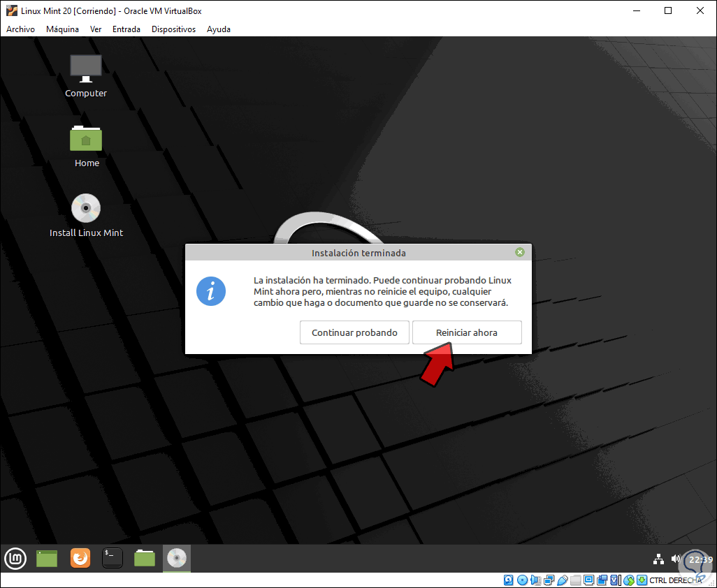717x588 pixels.
Task: Click the blue information icon in dialog
Action: 211,291
